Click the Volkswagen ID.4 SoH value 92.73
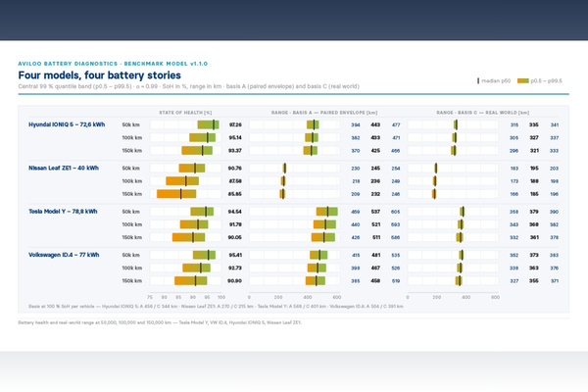Viewport: 588px width, 392px height. [235, 269]
